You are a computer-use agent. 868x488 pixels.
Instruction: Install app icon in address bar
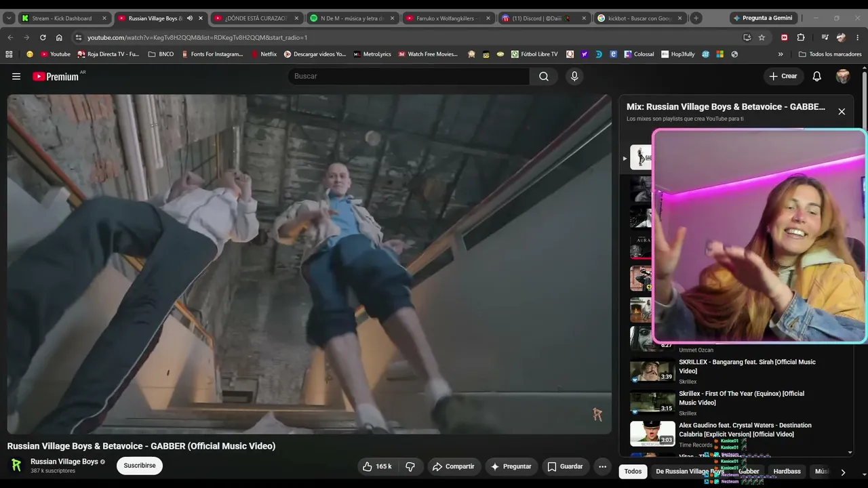[747, 37]
